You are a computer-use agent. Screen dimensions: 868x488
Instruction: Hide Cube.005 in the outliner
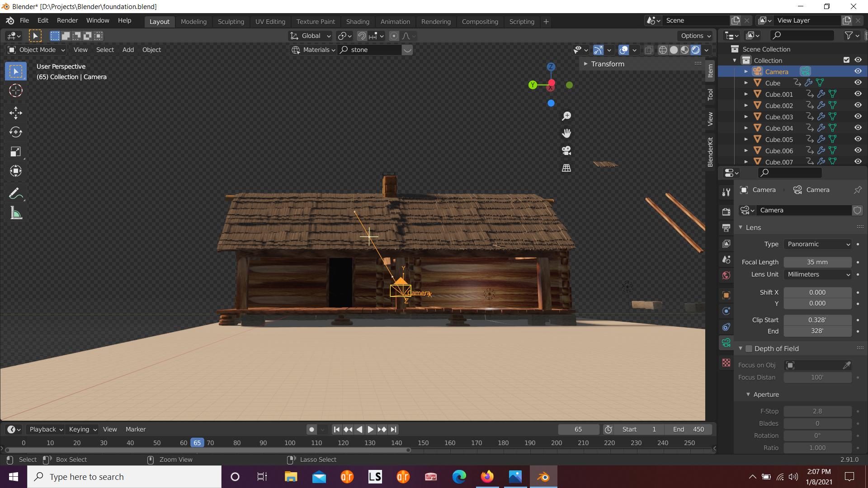pos(858,139)
